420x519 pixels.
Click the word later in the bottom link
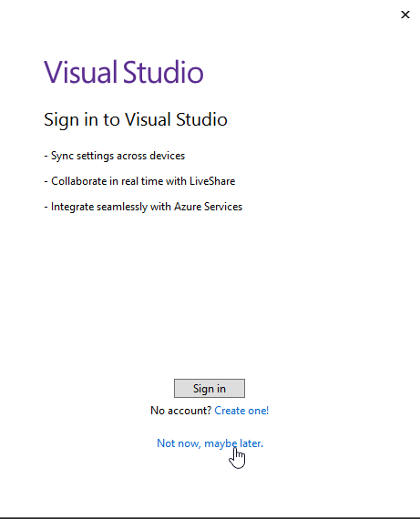coord(251,443)
